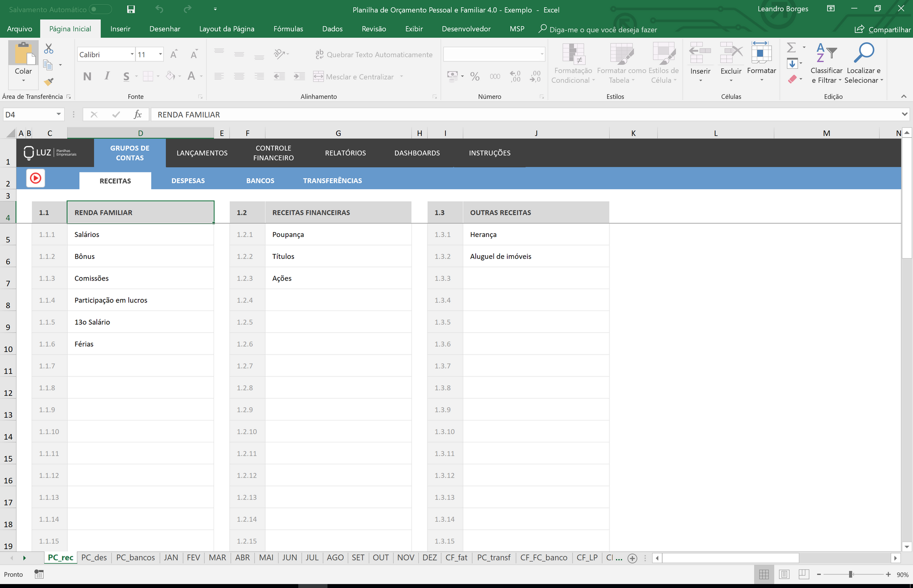The height and width of the screenshot is (588, 913).
Task: Open the number format dropdown
Action: (542, 54)
